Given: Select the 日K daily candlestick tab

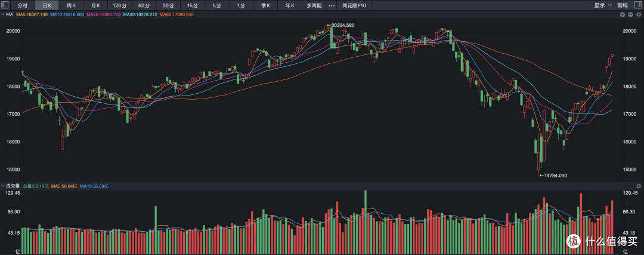Looking at the screenshot, I should [47, 5].
